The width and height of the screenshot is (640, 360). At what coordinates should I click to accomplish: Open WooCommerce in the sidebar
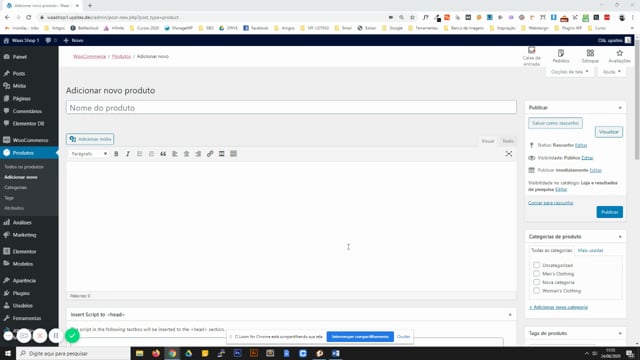[x=29, y=140]
